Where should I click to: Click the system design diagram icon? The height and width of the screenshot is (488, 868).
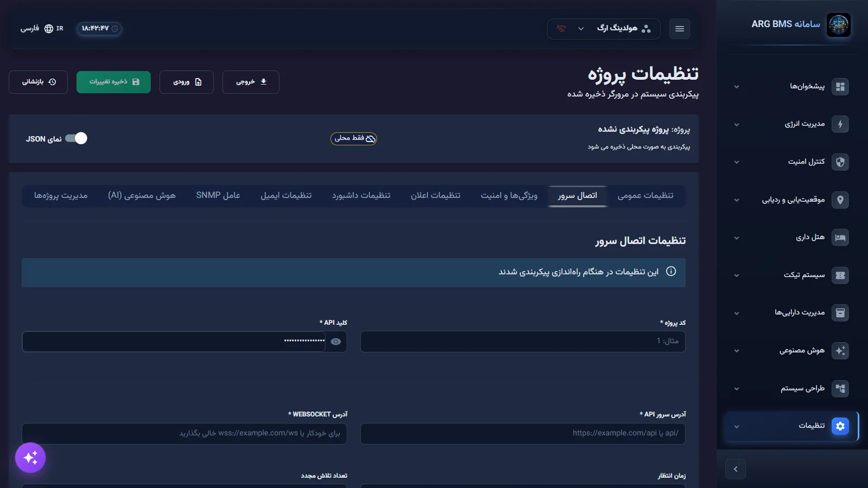point(840,389)
